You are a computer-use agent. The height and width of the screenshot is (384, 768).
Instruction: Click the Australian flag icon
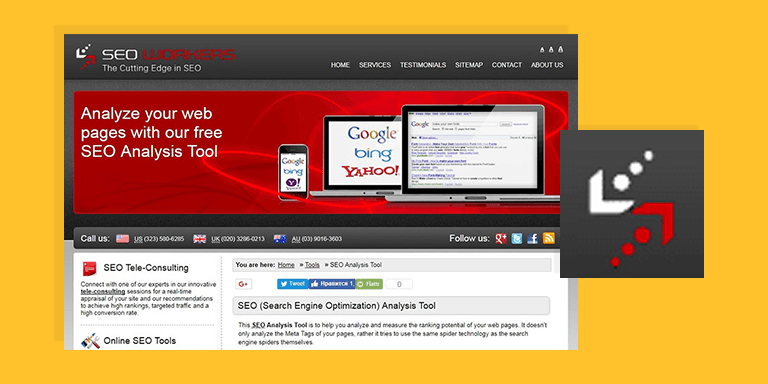pyautogui.click(x=280, y=239)
